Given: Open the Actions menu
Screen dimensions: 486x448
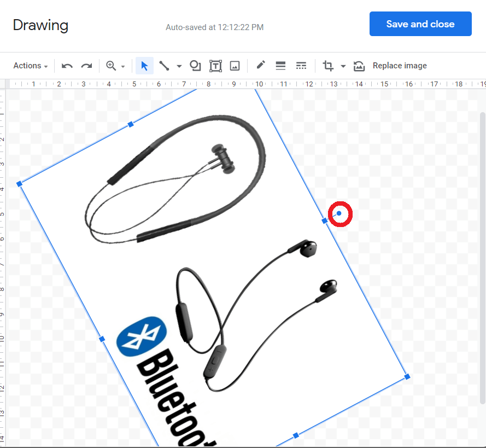Looking at the screenshot, I should click(31, 66).
